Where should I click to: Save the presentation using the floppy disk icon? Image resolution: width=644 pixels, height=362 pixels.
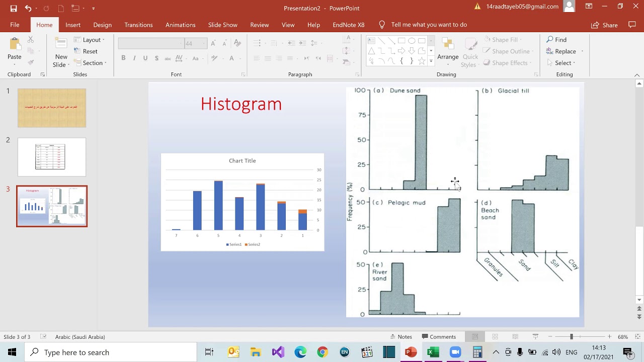coord(14,8)
